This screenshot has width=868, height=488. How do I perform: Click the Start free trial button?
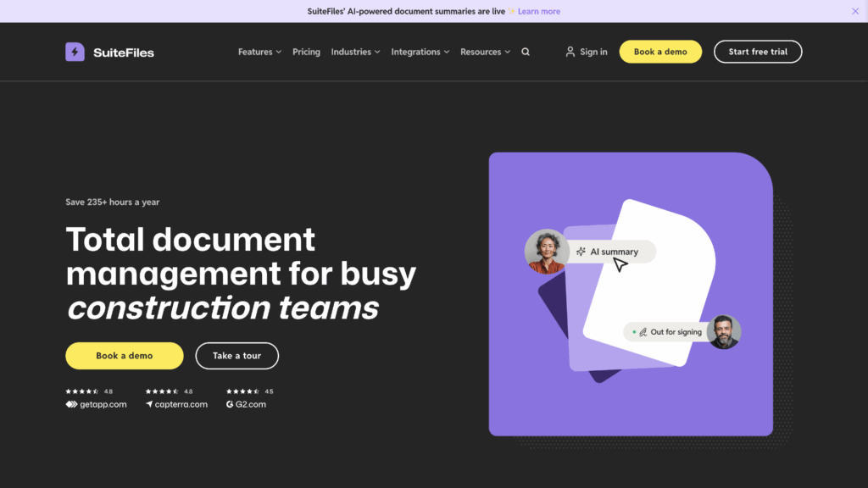(x=758, y=52)
